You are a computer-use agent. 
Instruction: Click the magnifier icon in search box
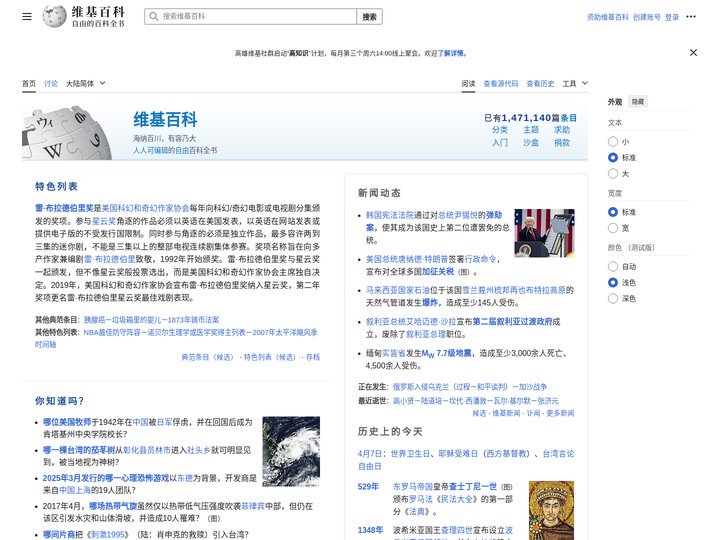pyautogui.click(x=154, y=17)
